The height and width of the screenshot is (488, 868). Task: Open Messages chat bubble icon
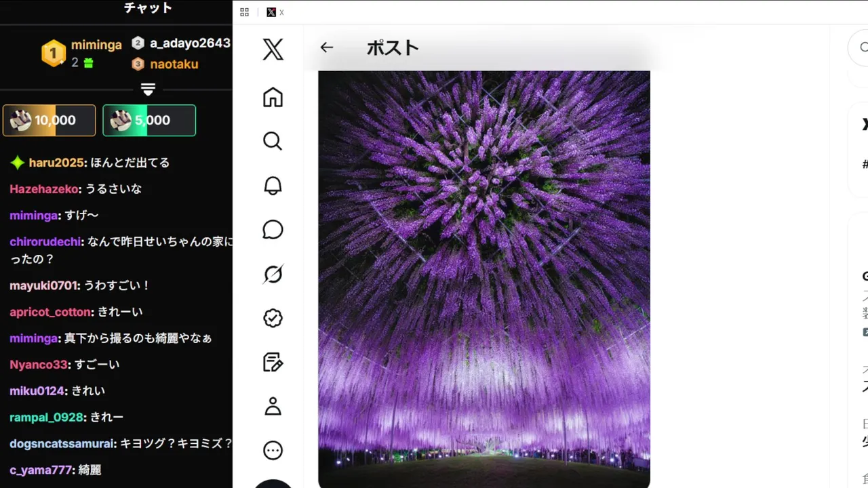[273, 230]
